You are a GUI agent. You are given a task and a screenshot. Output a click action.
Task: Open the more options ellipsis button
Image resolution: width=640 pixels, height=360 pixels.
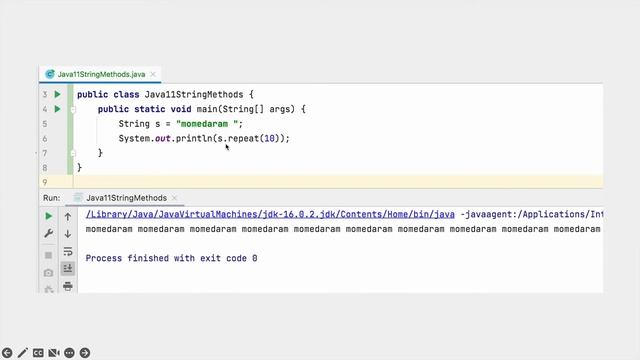[x=69, y=353]
